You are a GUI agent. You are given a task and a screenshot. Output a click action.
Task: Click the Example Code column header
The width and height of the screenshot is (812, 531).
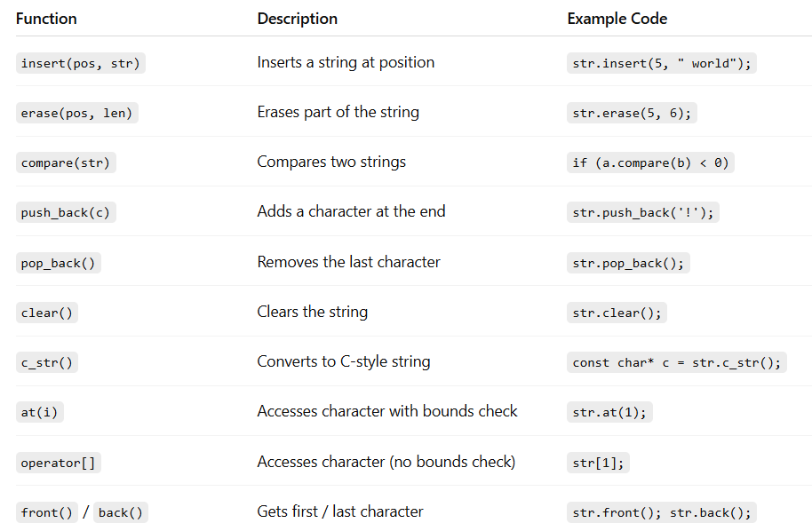point(617,19)
